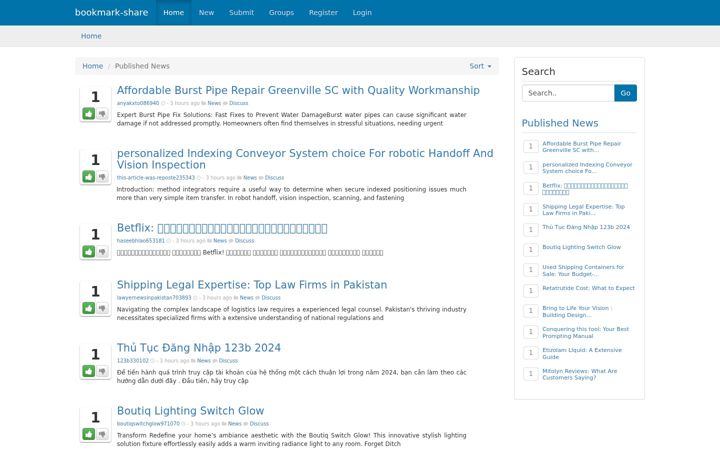Open sidebar link Bring to Life Your Vision
720x450 pixels.
coord(577,311)
